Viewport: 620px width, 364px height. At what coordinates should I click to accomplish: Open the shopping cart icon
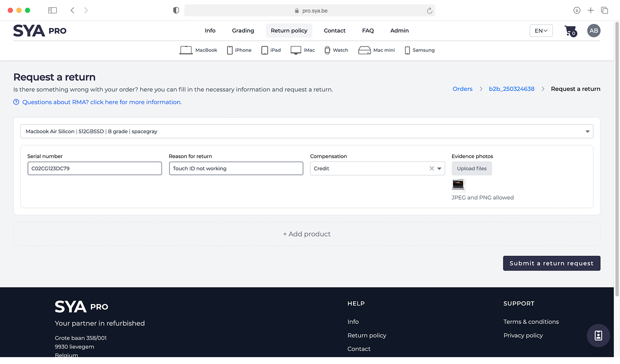pos(570,31)
